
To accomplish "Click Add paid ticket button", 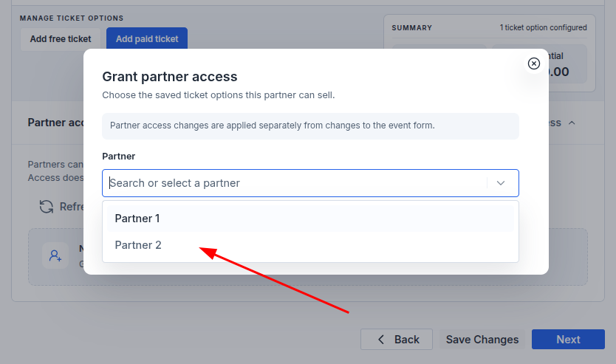I will pyautogui.click(x=147, y=39).
